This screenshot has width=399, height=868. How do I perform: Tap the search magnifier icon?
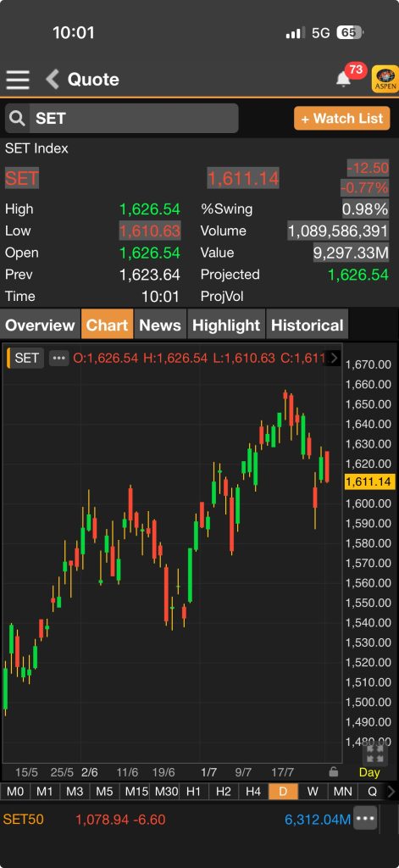(18, 118)
